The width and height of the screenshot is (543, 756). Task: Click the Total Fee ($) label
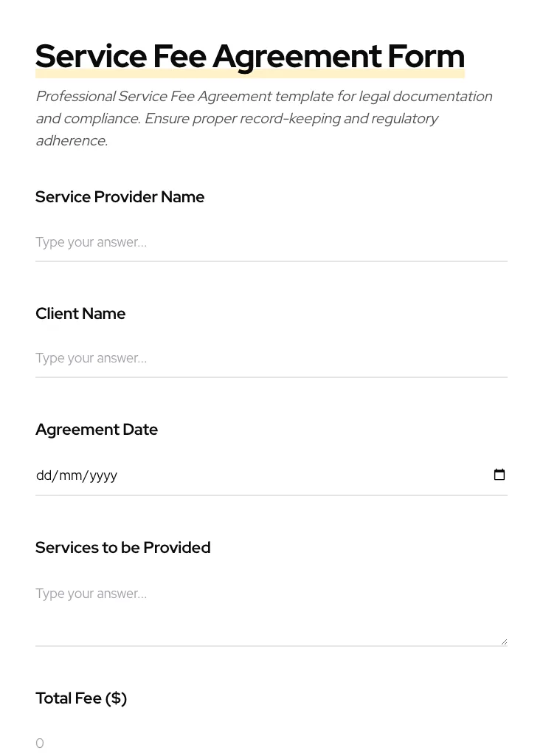(81, 698)
